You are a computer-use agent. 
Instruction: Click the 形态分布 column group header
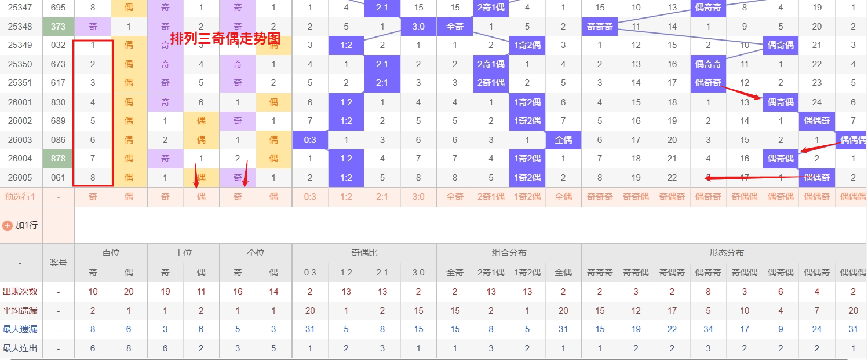(727, 253)
